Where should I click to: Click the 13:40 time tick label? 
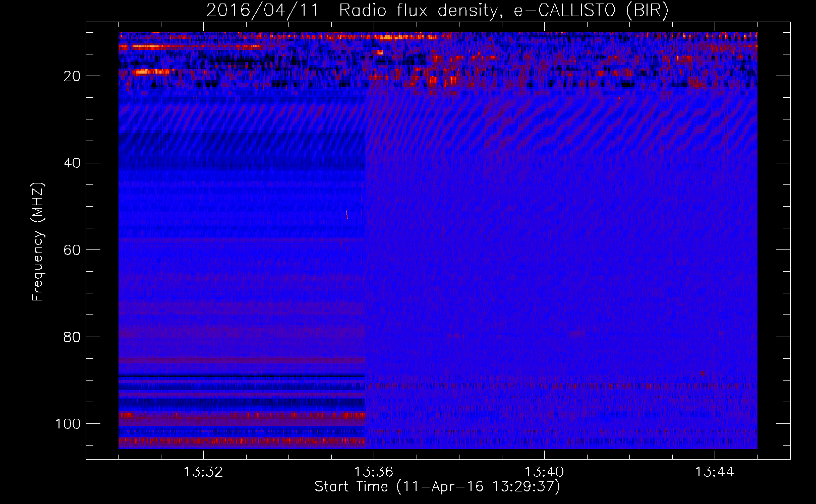[x=544, y=472]
